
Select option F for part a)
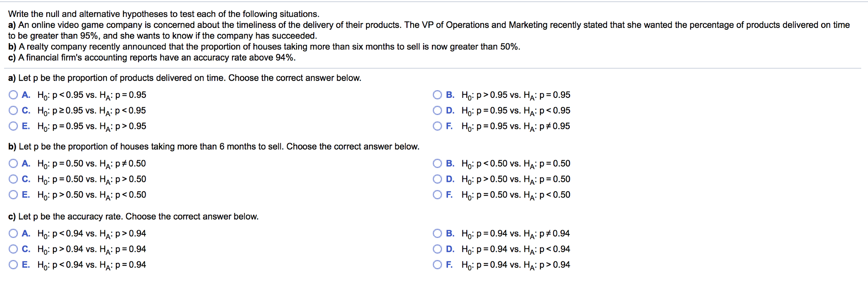437,126
